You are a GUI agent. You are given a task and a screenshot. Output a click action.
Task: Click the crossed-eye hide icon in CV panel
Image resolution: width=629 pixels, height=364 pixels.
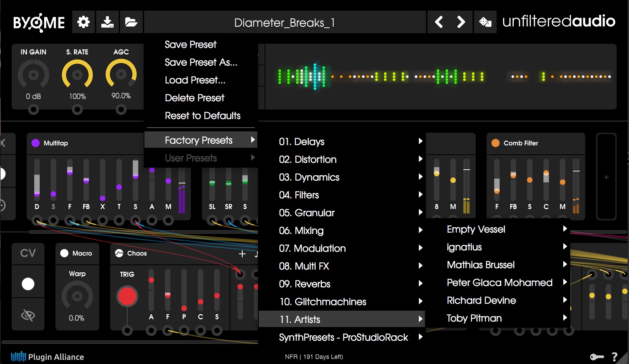tap(28, 315)
